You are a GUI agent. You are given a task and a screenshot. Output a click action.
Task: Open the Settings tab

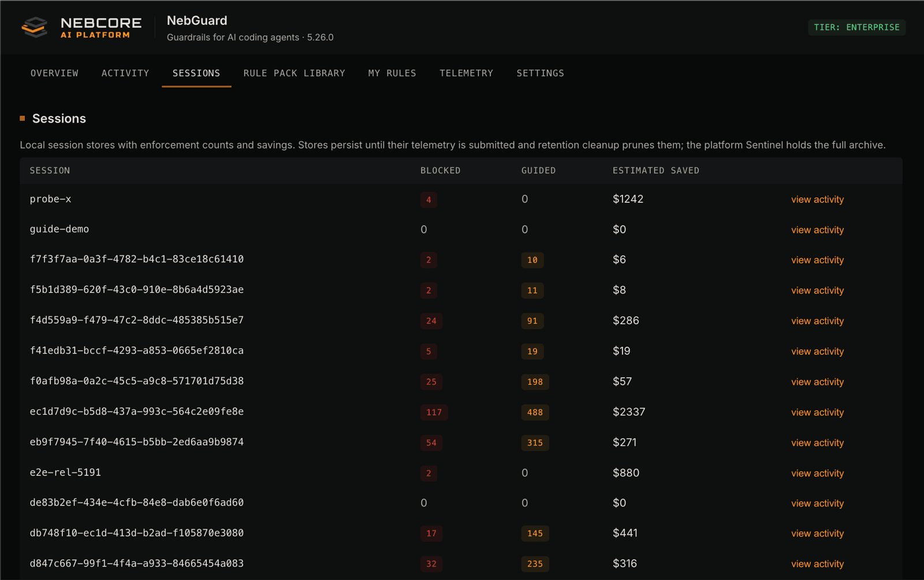540,73
